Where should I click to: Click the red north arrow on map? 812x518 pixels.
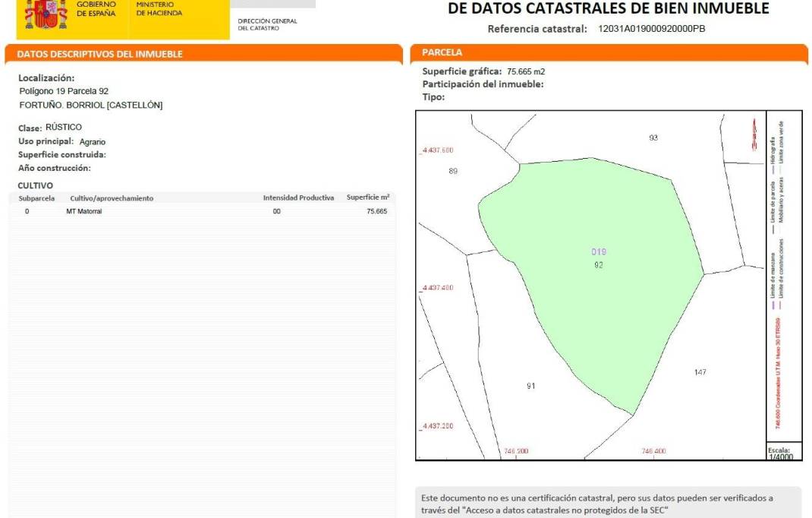pyautogui.click(x=754, y=134)
